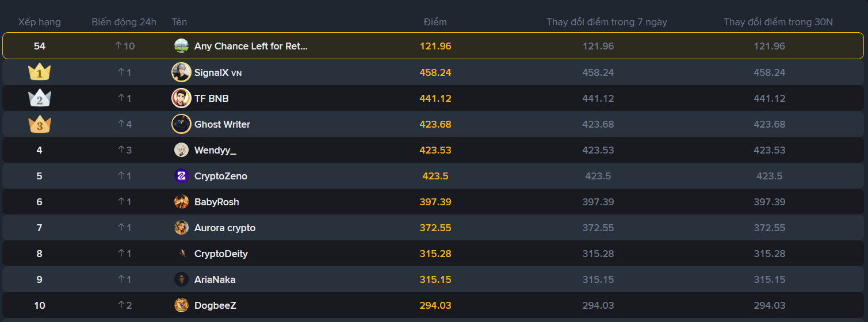Screen dimensions: 868x322
Task: Select Thay đổi điểm trong 30N header
Action: (x=778, y=22)
